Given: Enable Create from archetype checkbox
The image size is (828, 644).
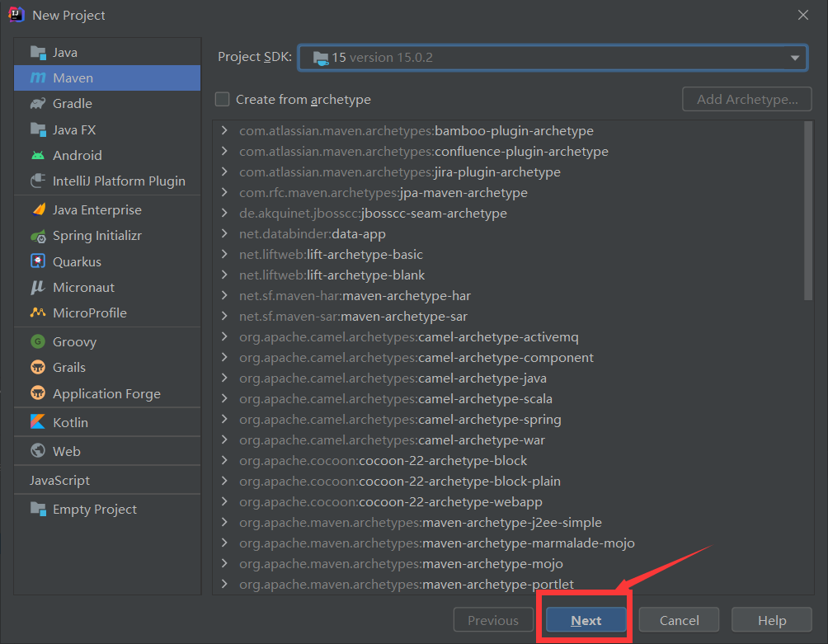Looking at the screenshot, I should (223, 99).
